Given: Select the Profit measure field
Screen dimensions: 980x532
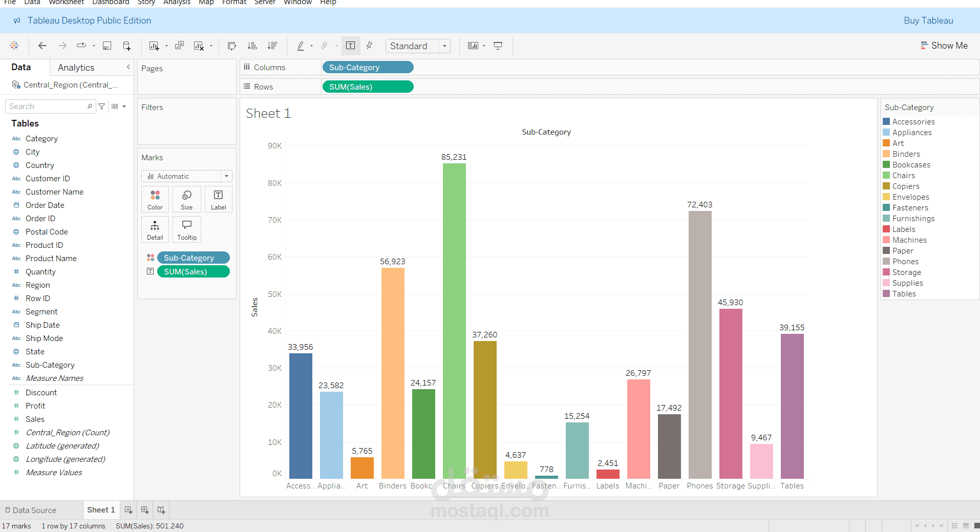Looking at the screenshot, I should pos(35,406).
